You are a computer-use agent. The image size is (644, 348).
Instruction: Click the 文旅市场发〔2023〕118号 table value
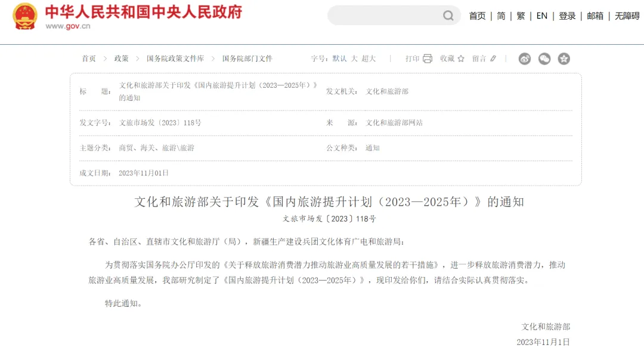(x=160, y=122)
